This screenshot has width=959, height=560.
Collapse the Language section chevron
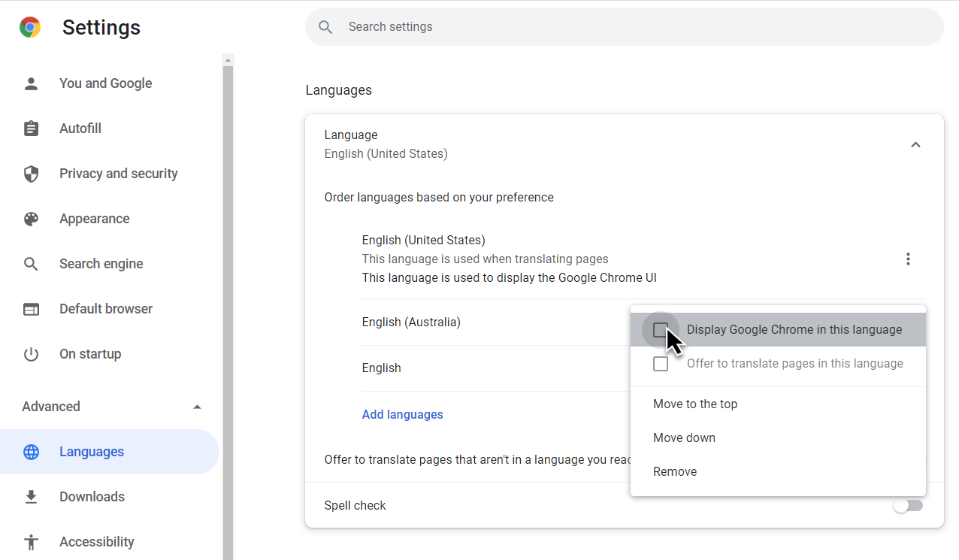pos(915,144)
